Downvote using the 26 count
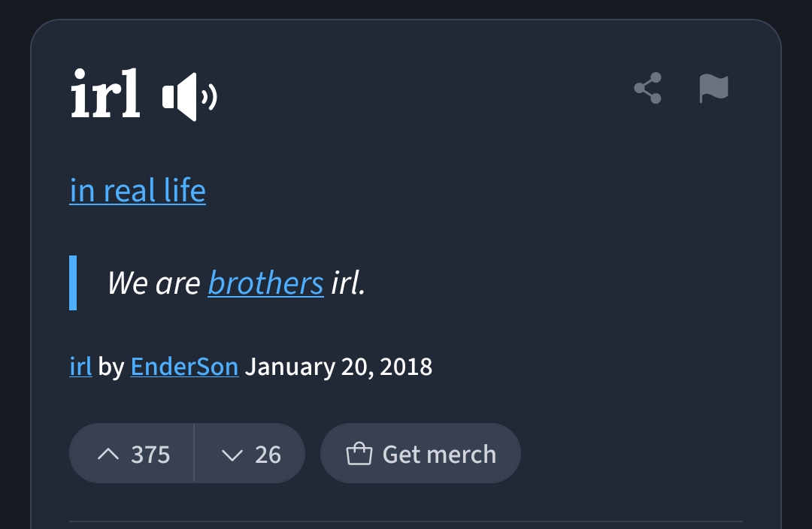The width and height of the screenshot is (812, 529). pos(268,455)
